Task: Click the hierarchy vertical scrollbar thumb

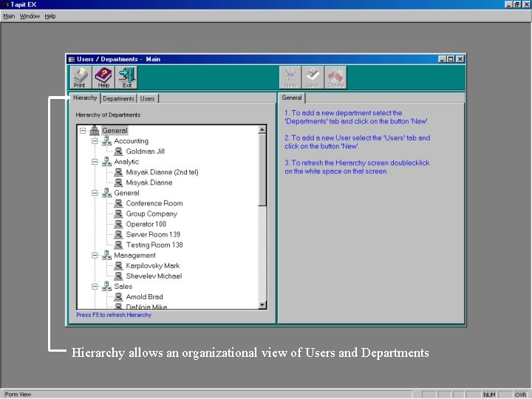Action: pyautogui.click(x=262, y=170)
